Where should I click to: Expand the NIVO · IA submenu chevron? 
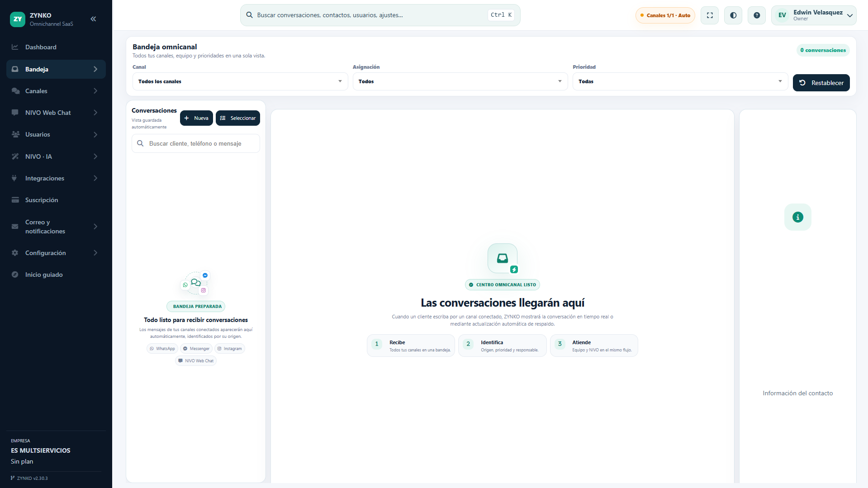point(95,156)
